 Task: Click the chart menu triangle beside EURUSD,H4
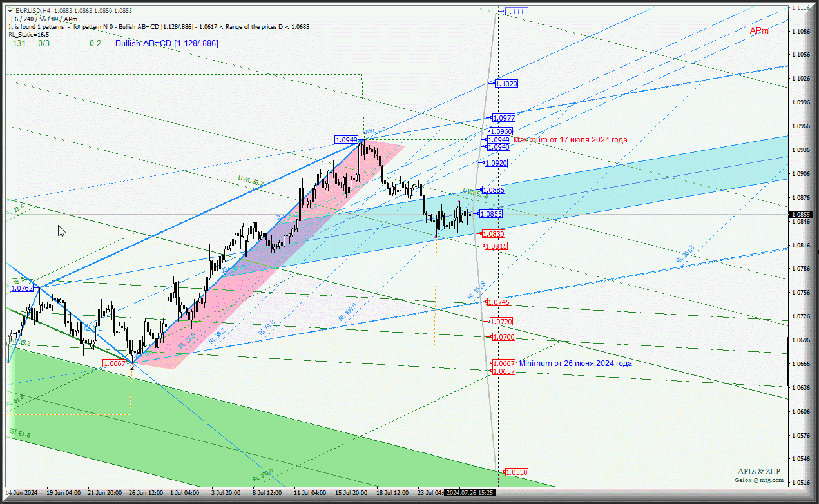tap(12, 11)
